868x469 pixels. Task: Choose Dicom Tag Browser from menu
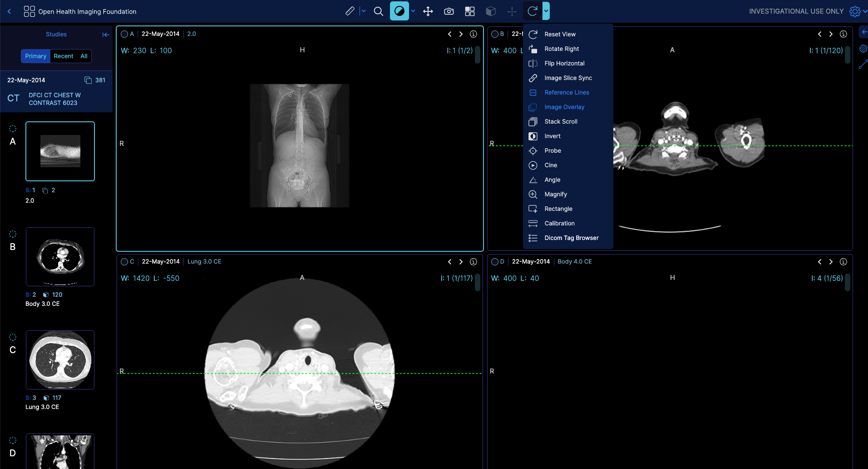[571, 238]
